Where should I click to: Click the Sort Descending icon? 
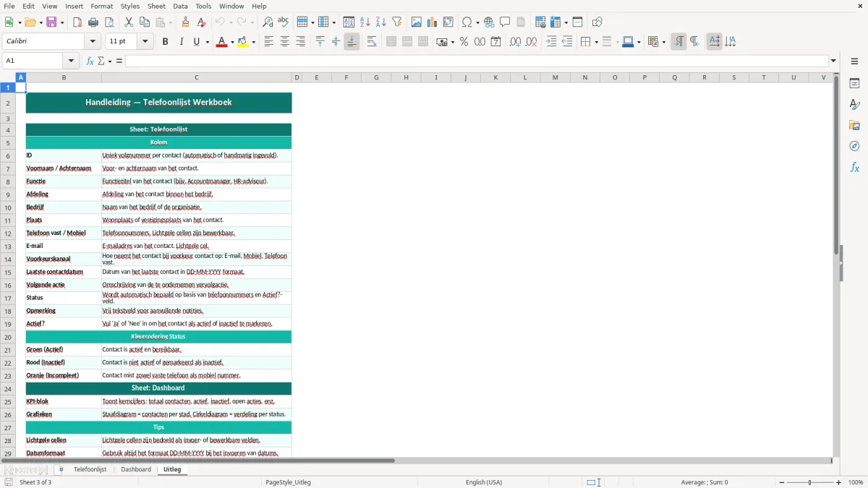381,22
